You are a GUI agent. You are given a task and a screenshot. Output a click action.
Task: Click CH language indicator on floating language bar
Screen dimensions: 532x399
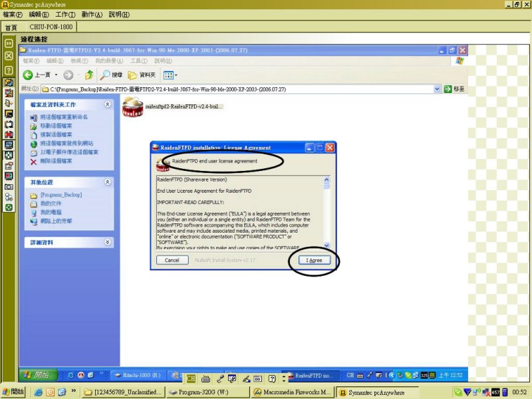tap(191, 378)
